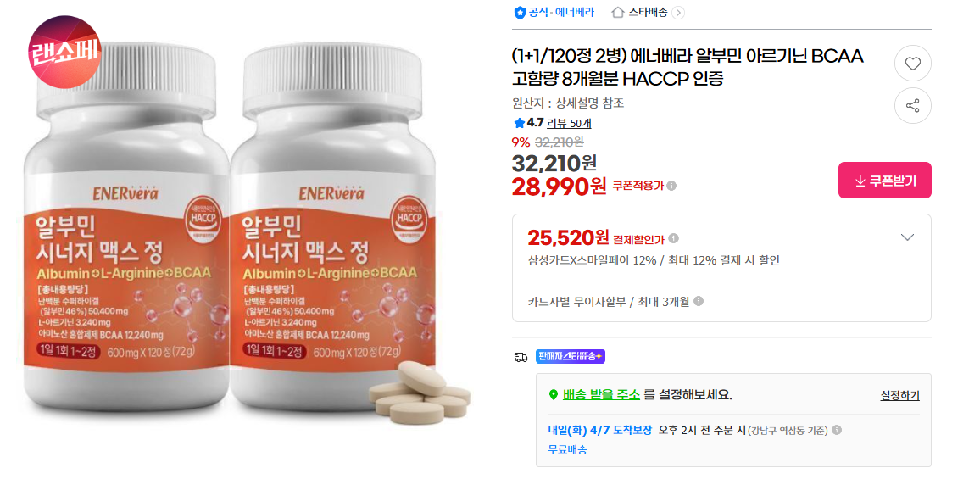Viewport: 980px width, 479px height.
Task: Click the heart wishlist icon
Action: (x=912, y=63)
